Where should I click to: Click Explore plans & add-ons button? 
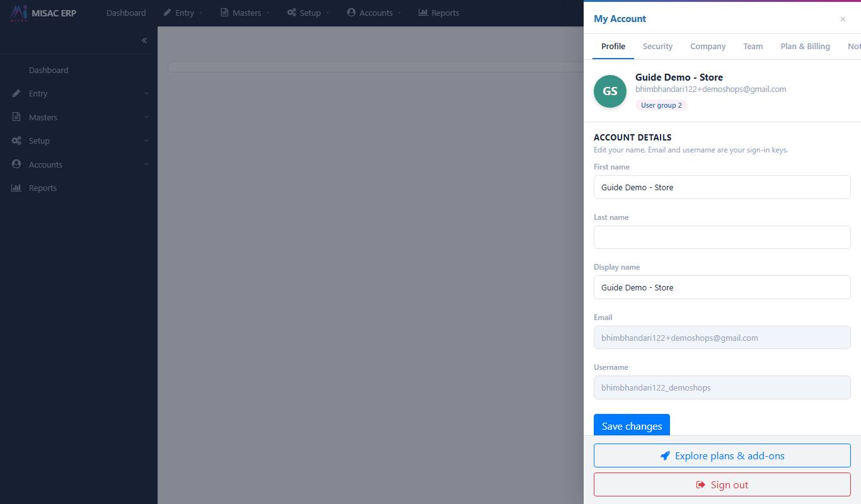pos(722,455)
